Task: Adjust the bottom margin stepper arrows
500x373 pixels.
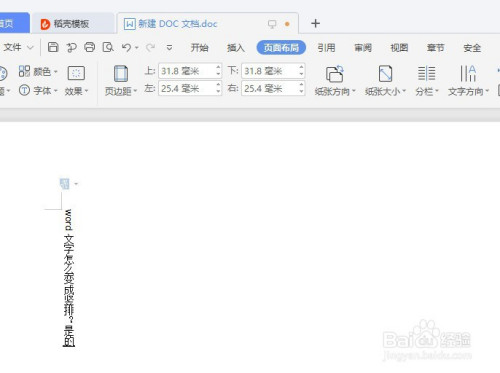Action: (x=301, y=71)
